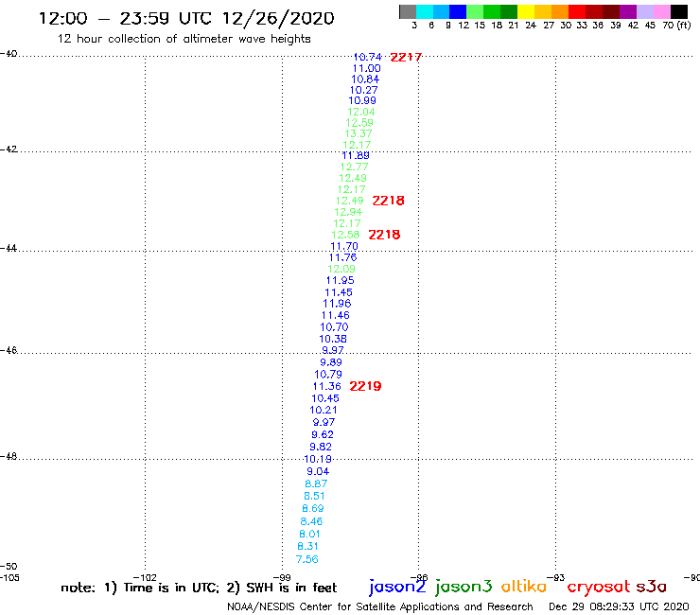
Task: Click the bright red legend swatch
Action: coord(577,11)
